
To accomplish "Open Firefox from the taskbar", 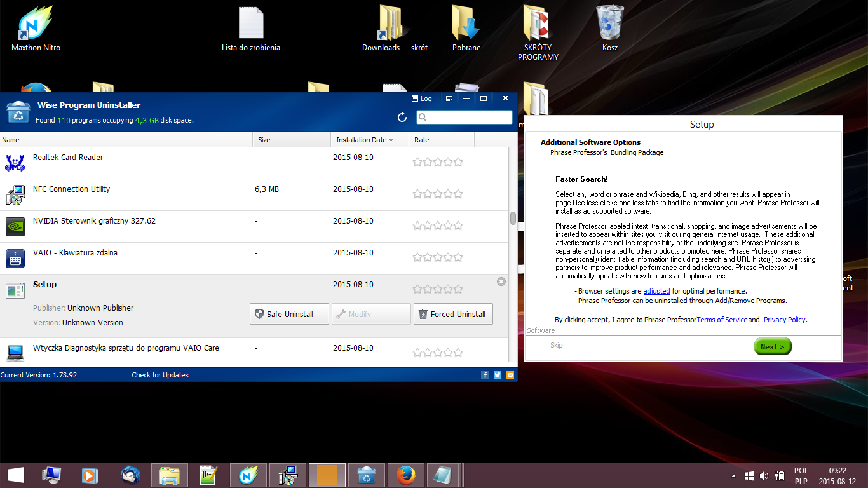I will point(405,475).
